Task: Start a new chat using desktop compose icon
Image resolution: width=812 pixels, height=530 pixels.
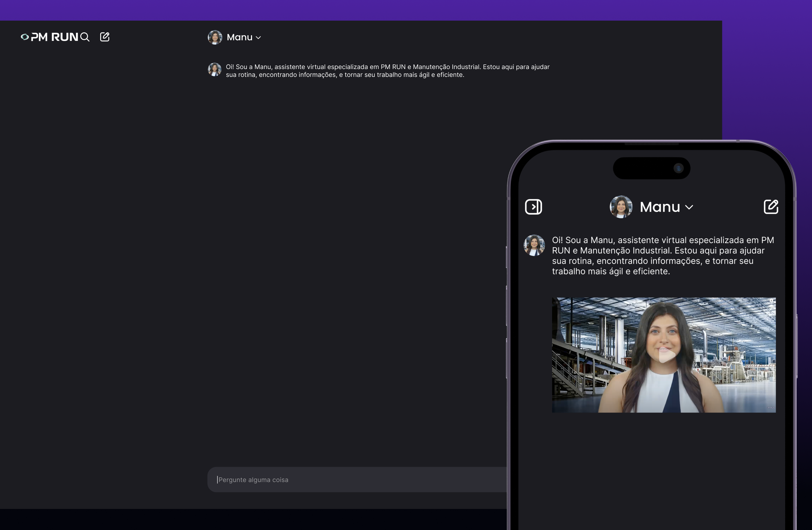Action: (105, 37)
